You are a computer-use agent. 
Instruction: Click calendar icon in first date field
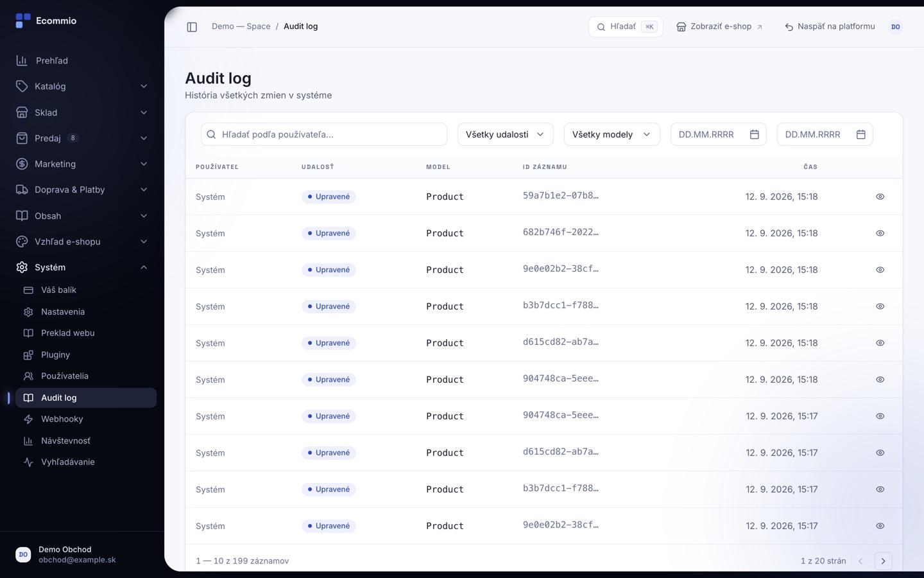tap(755, 134)
